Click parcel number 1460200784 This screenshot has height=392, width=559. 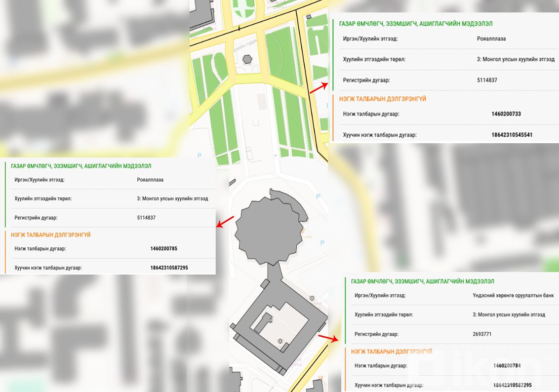[507, 366]
